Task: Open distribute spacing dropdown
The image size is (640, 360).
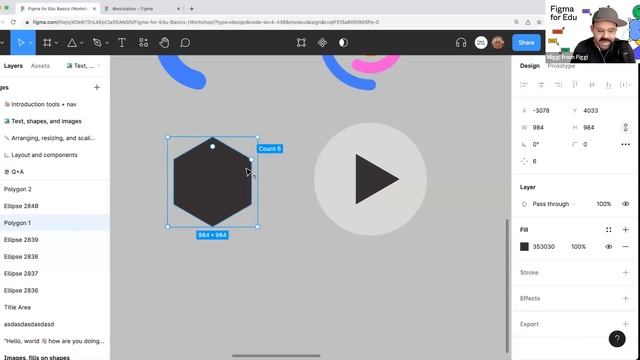Action: tap(625, 84)
